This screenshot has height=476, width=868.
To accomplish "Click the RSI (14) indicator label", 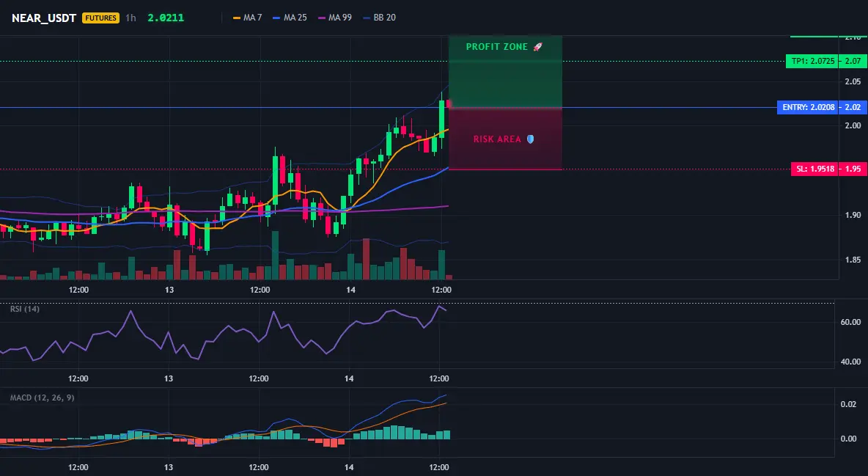I will point(25,309).
